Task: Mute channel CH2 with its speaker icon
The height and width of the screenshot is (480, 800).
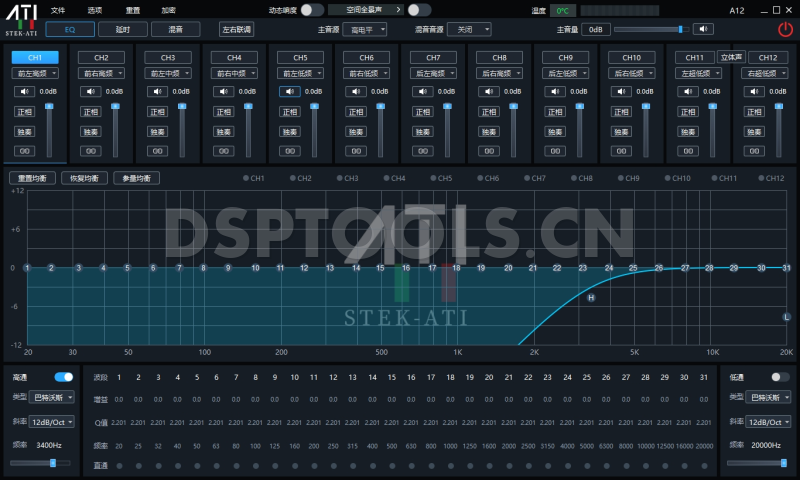Action: [90, 91]
